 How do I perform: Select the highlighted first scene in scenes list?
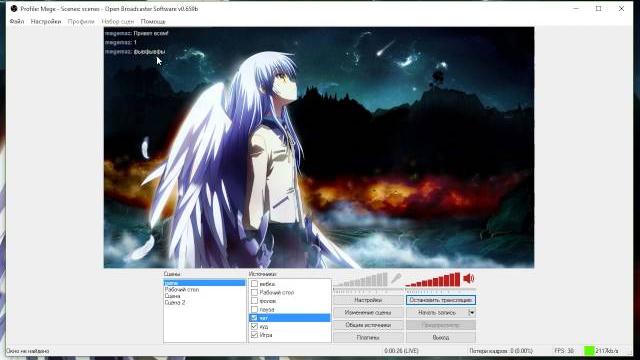204,283
